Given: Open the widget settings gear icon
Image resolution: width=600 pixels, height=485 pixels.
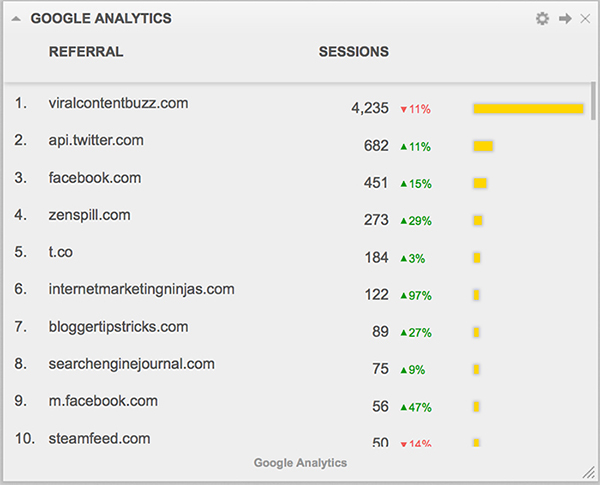Looking at the screenshot, I should (542, 18).
